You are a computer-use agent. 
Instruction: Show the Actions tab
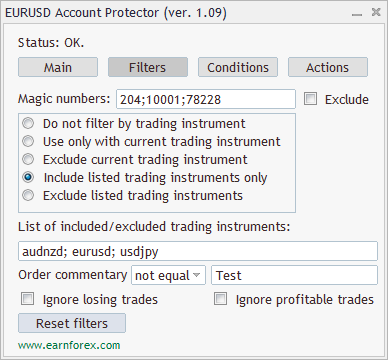pyautogui.click(x=328, y=67)
